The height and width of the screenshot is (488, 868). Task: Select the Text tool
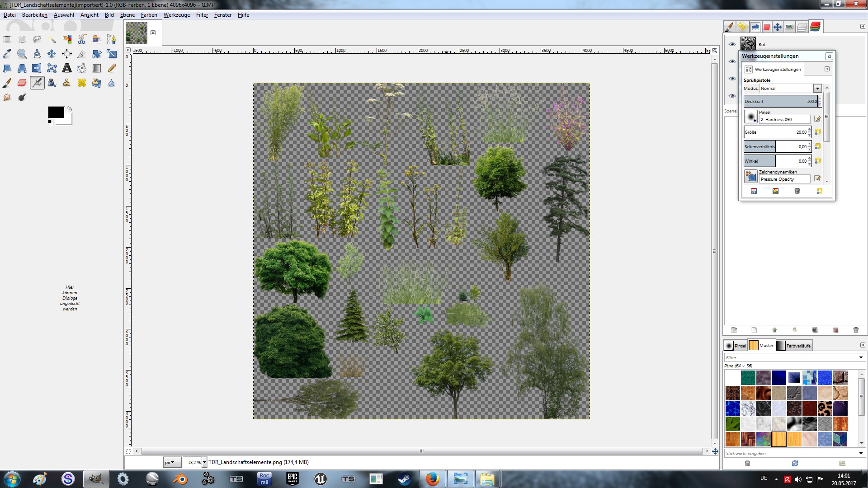click(67, 68)
